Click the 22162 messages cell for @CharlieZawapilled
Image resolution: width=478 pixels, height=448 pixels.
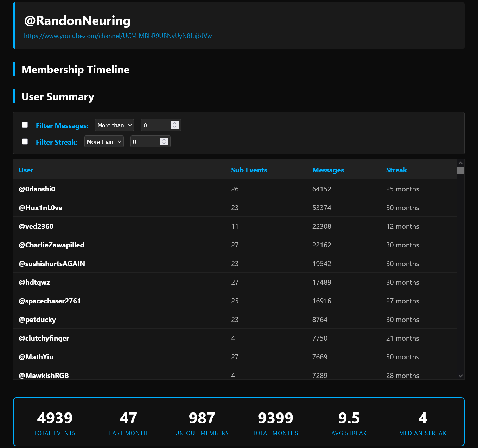(x=322, y=245)
